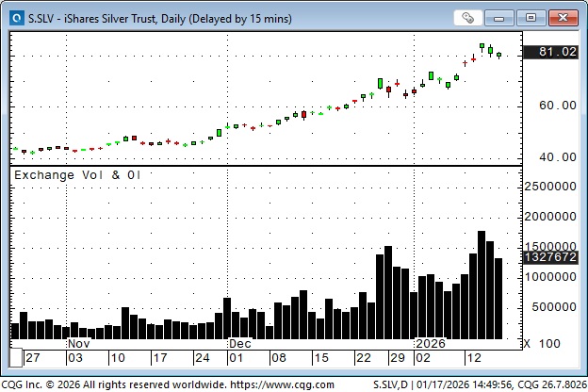Viewport: 588px width, 392px height.
Task: Click the small box at time axis left
Action: click(x=16, y=357)
